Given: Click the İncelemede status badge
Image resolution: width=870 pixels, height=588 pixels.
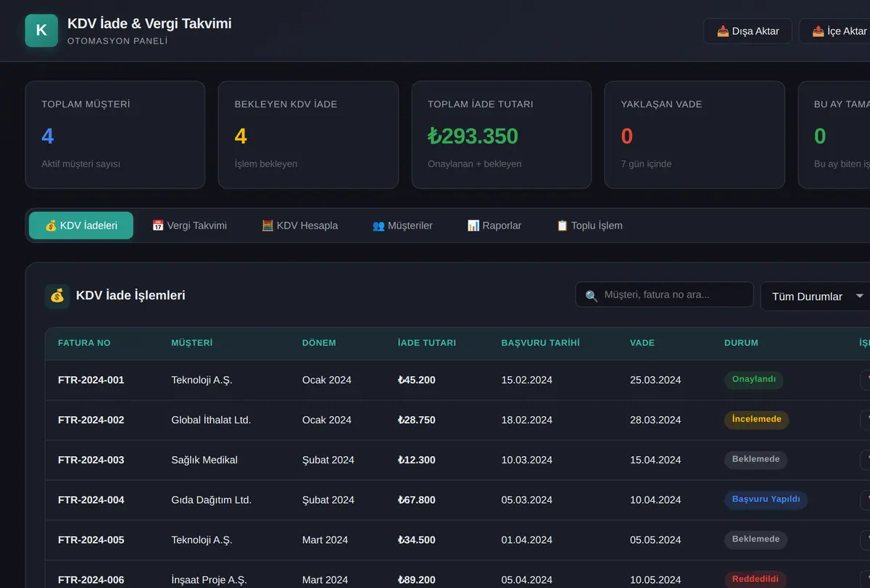Looking at the screenshot, I should [x=756, y=419].
